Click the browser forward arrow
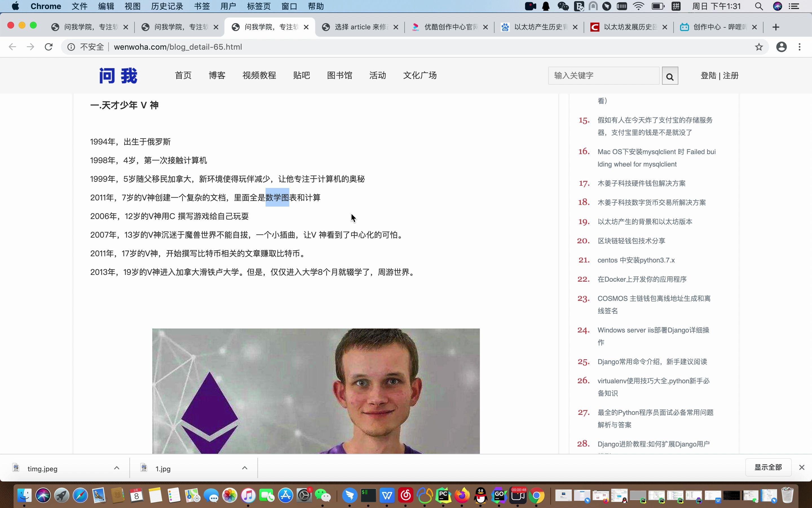 pyautogui.click(x=30, y=47)
